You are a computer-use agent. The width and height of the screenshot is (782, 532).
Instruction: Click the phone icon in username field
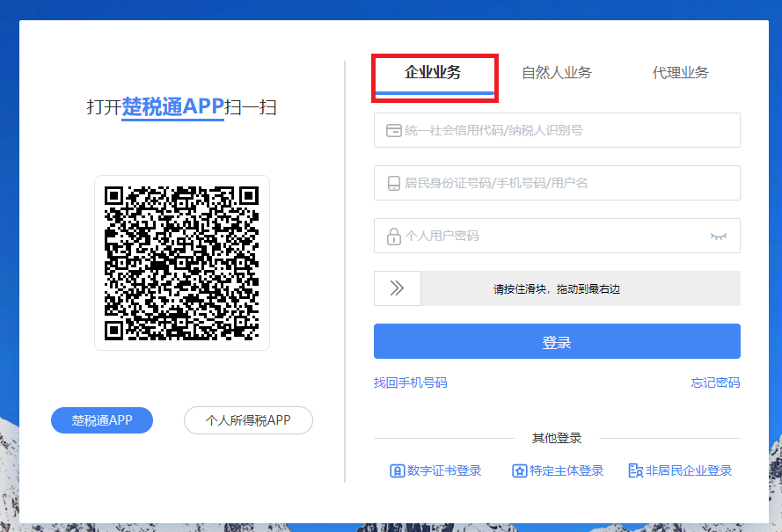point(393,184)
